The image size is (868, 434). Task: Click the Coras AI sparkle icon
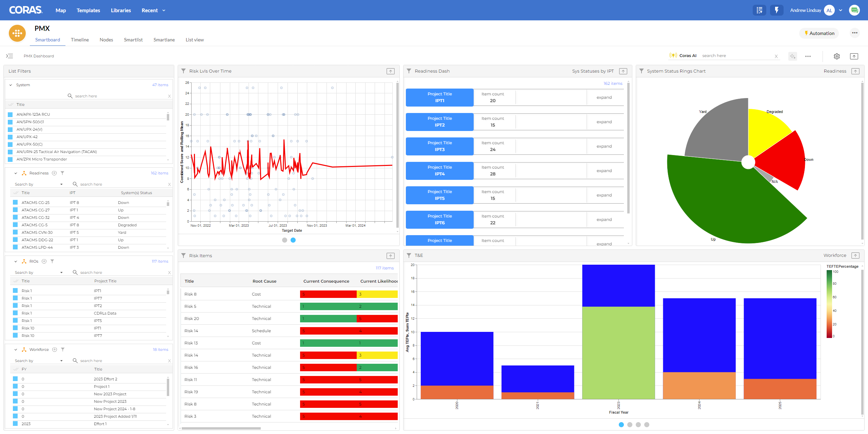pyautogui.click(x=792, y=56)
